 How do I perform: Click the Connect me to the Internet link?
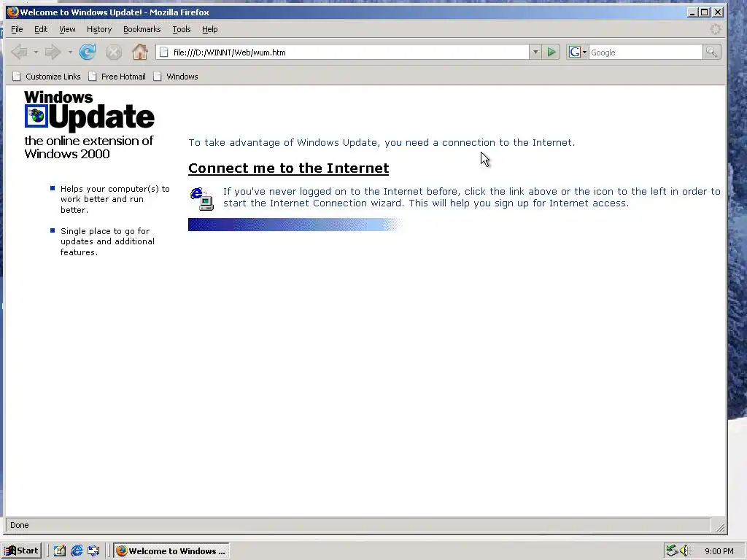(x=289, y=168)
